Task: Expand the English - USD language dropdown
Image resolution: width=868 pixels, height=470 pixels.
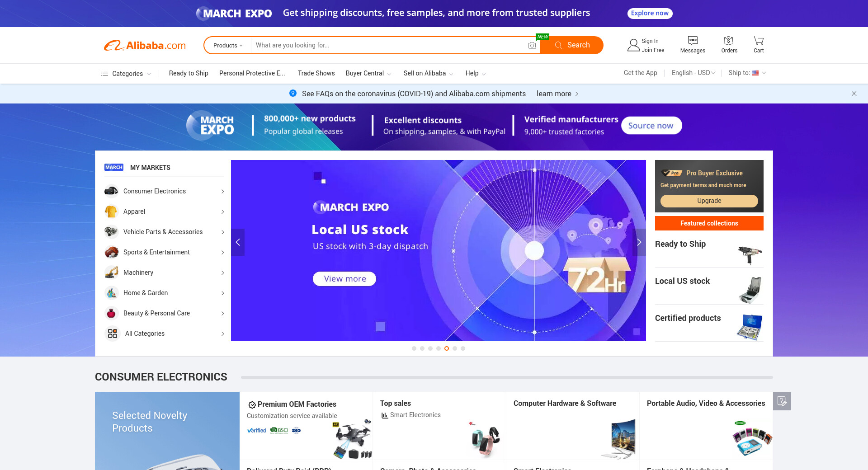Action: pos(693,73)
